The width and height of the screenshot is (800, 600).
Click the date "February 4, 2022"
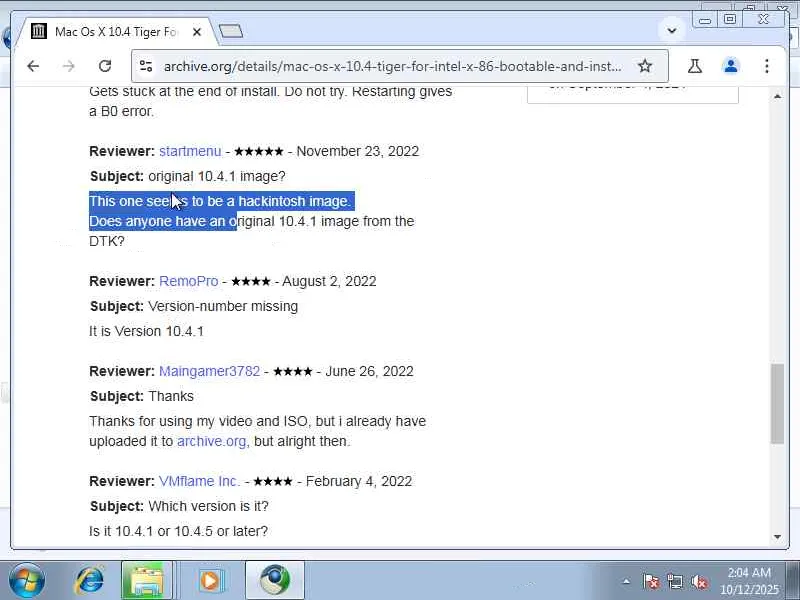[359, 482]
